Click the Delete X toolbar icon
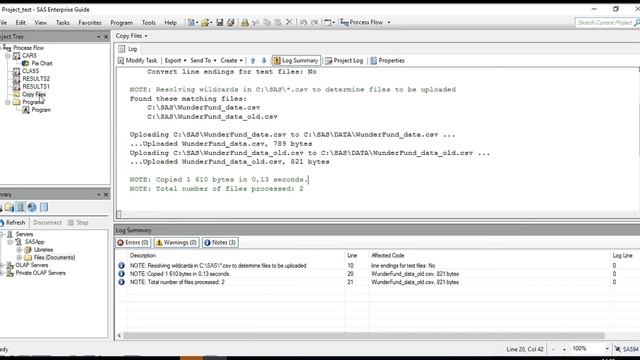Image resolution: width=640 pixels, height=360 pixels. point(289,22)
